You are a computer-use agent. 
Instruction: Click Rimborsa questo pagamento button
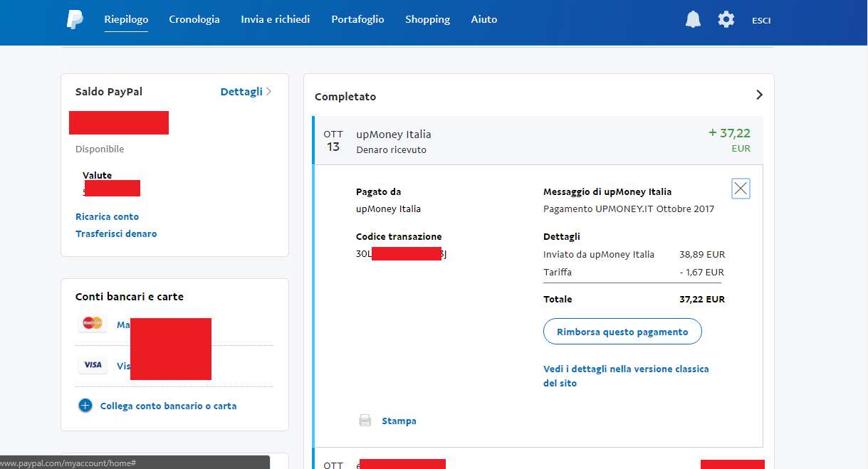[622, 332]
